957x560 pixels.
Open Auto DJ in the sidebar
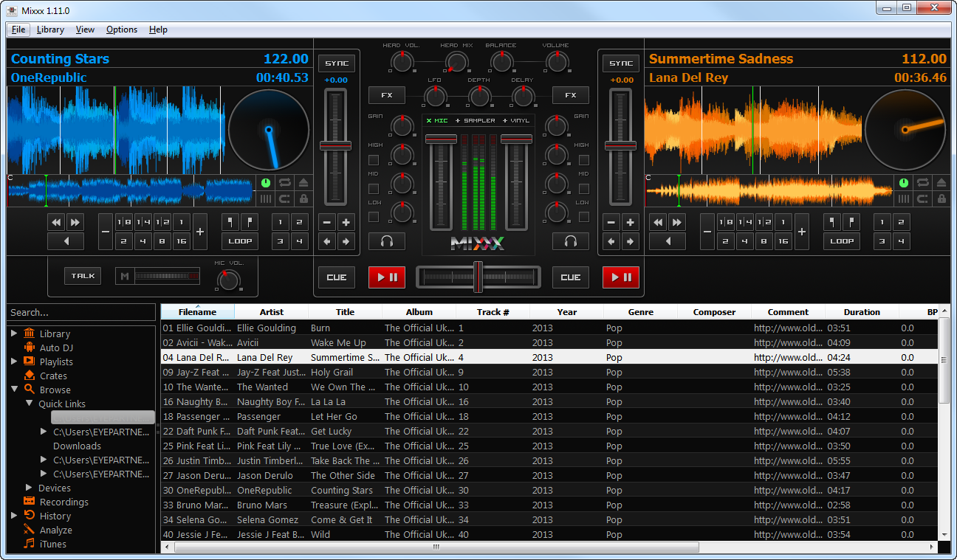click(56, 348)
